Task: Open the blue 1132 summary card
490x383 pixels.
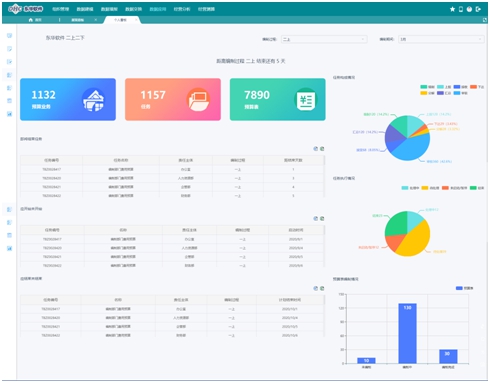Action: [68, 99]
